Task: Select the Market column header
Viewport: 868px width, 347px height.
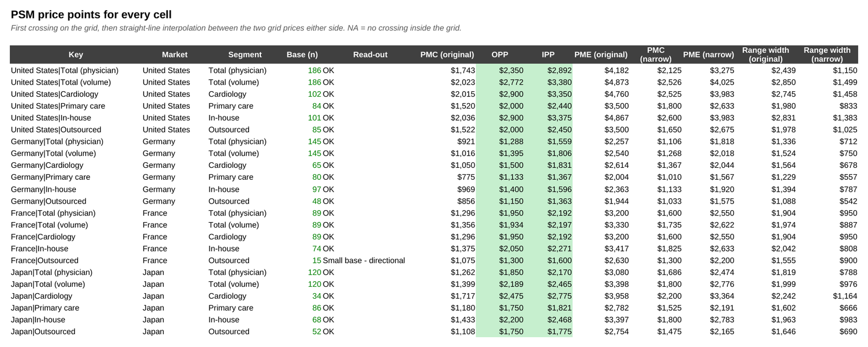Action: [x=175, y=54]
